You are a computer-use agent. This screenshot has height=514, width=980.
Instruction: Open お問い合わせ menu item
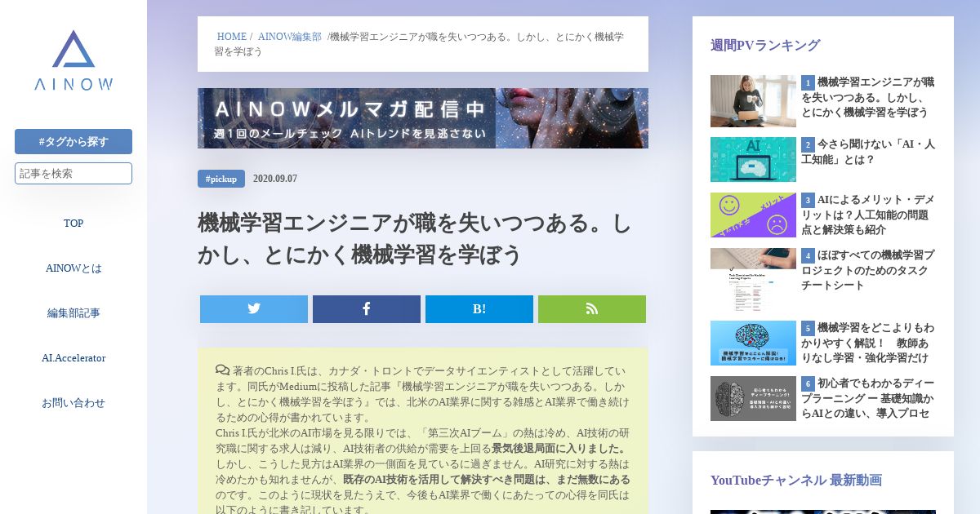[73, 403]
